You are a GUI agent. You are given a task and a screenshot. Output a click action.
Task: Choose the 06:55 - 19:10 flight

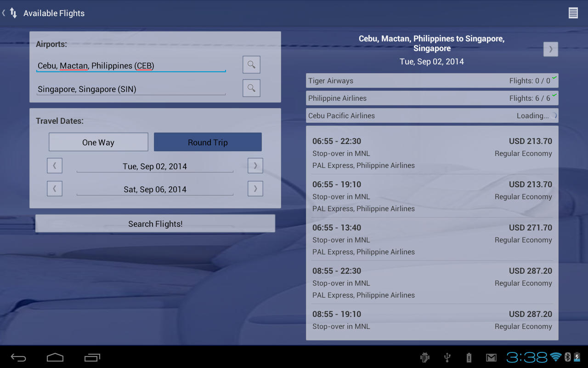[432, 196]
